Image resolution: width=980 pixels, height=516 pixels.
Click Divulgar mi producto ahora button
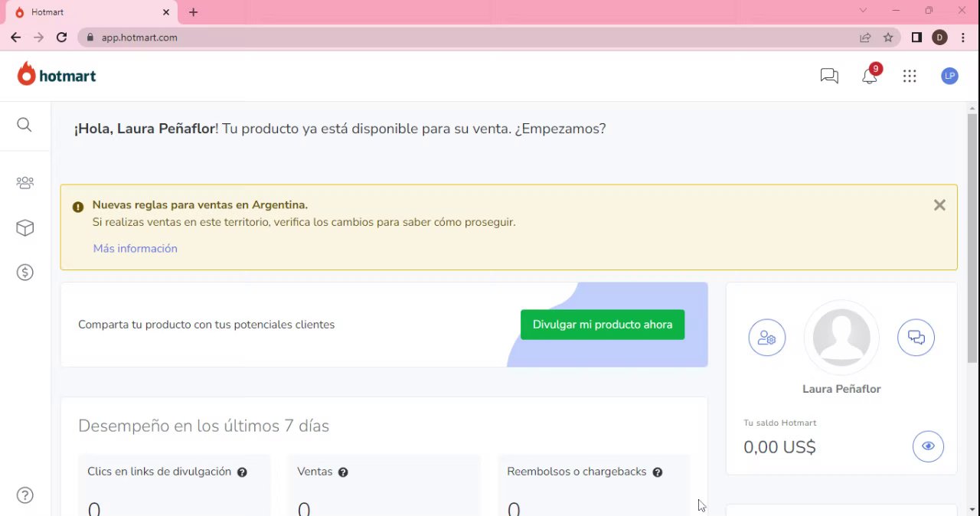pyautogui.click(x=603, y=325)
